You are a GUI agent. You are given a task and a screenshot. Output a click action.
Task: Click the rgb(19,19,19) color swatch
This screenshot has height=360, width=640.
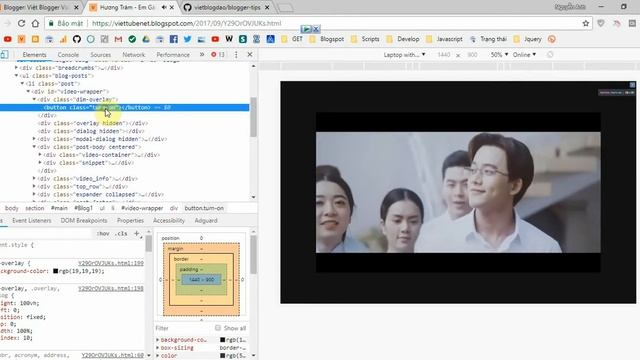coord(56,271)
